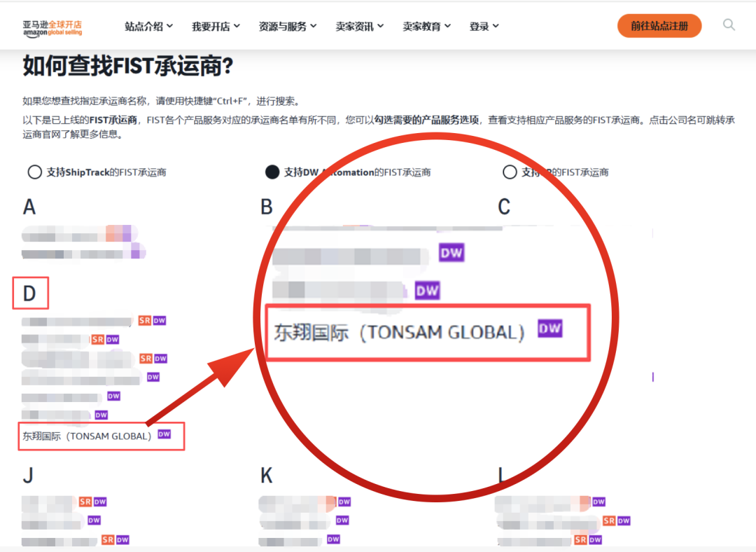Click the DW badge on first D-section carrier
Screen dimensions: 756x552
(160, 320)
